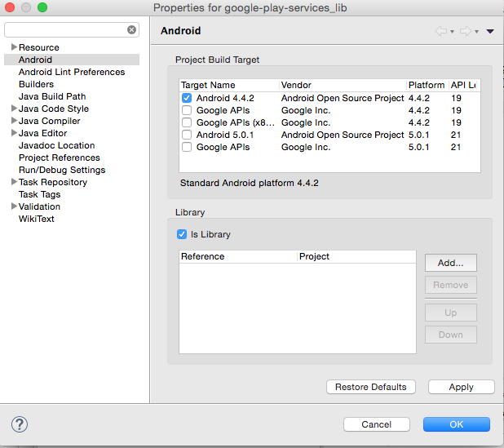
Task: Open the view menu triangle in the Android header
Action: tap(490, 31)
